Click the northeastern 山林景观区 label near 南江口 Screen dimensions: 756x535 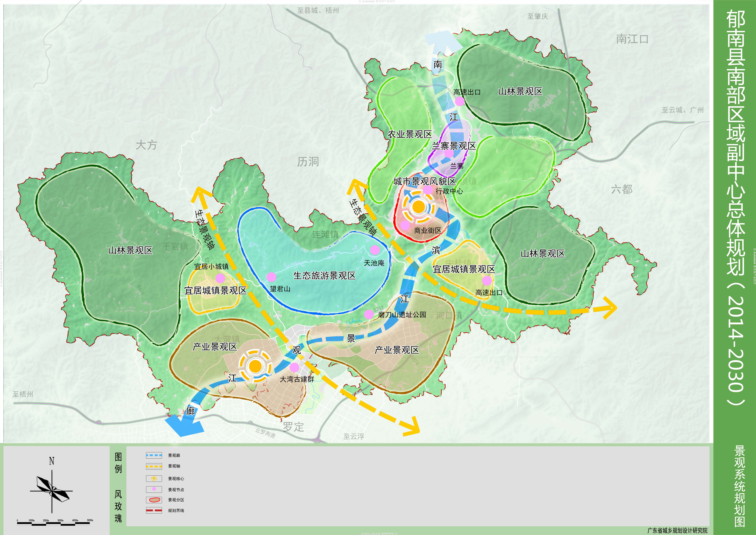(520, 91)
